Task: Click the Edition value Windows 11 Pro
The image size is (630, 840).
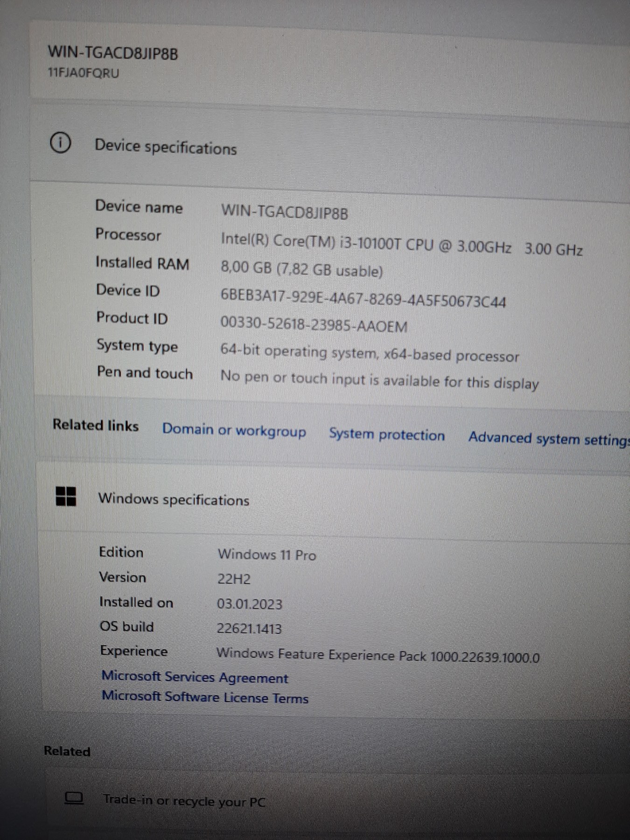Action: point(266,555)
